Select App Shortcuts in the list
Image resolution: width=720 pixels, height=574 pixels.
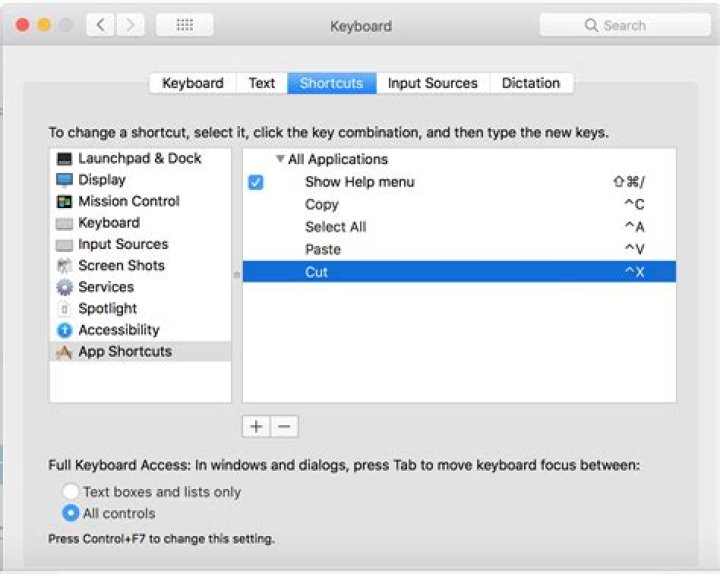tap(140, 351)
